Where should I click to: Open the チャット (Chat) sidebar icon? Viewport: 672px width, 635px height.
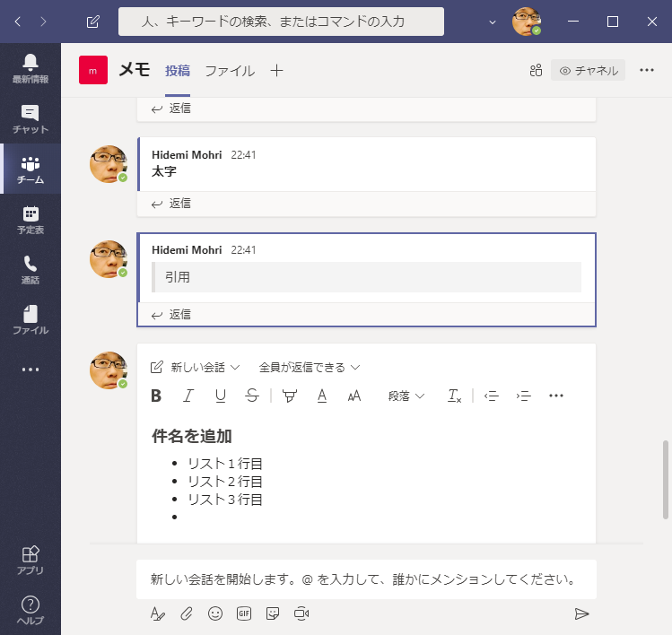point(31,118)
